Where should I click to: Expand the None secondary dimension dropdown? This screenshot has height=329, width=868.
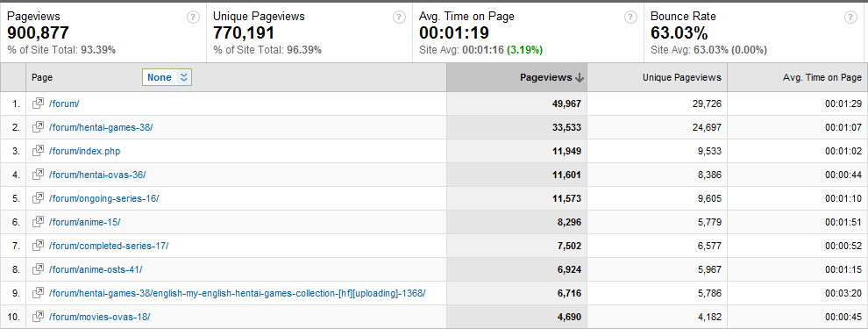[x=167, y=77]
